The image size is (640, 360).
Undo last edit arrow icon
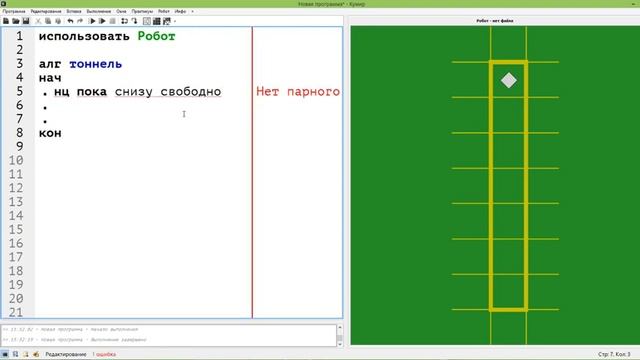point(70,21)
